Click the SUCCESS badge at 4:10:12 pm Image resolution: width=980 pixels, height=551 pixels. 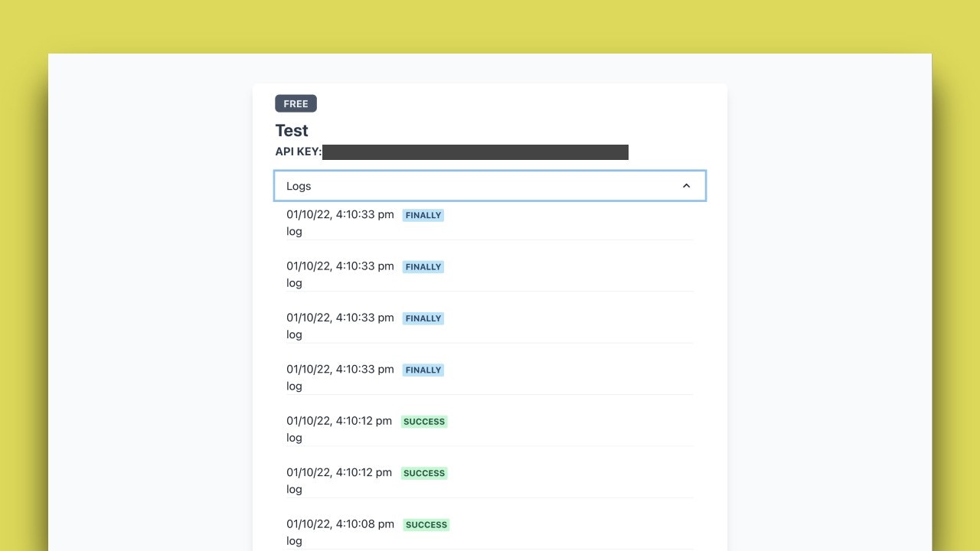pos(423,421)
